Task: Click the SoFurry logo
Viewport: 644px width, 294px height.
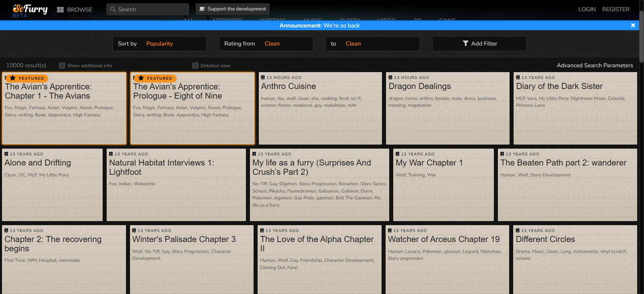Action: [x=30, y=10]
